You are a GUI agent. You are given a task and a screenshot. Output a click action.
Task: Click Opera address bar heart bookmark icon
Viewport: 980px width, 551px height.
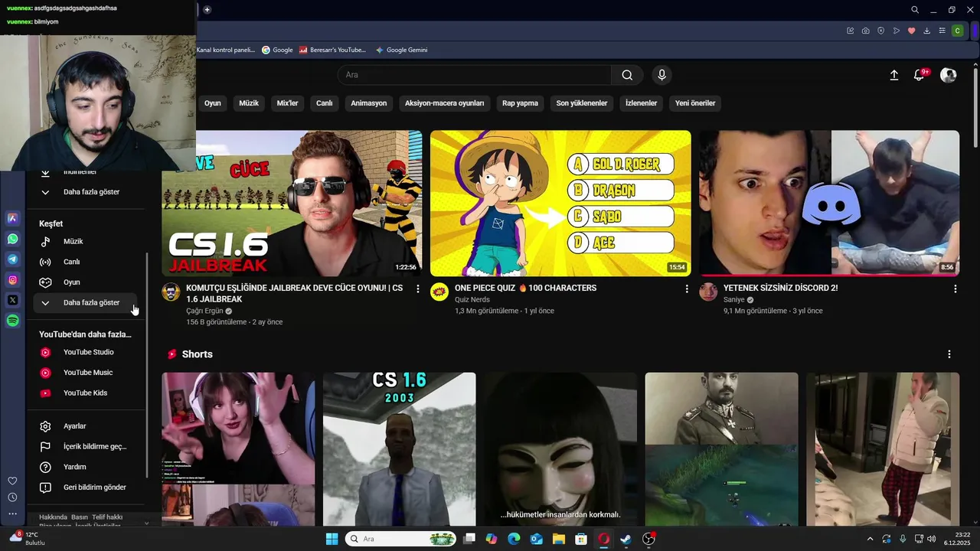coord(911,31)
